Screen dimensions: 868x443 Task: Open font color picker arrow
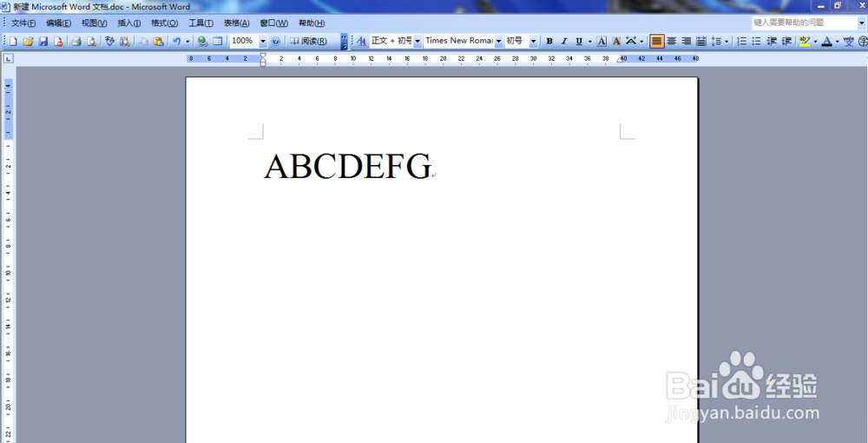pos(837,41)
